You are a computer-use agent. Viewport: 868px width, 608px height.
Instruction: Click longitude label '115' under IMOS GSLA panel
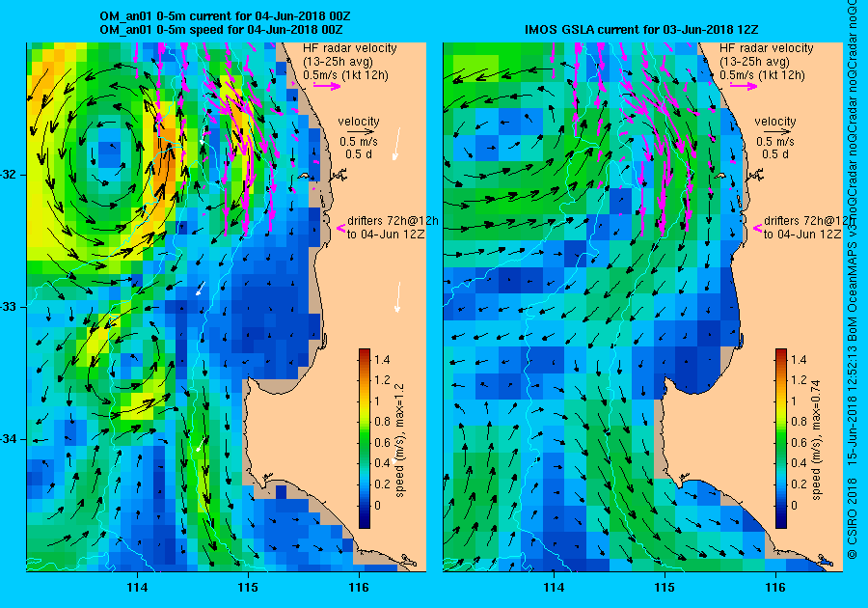click(x=665, y=588)
